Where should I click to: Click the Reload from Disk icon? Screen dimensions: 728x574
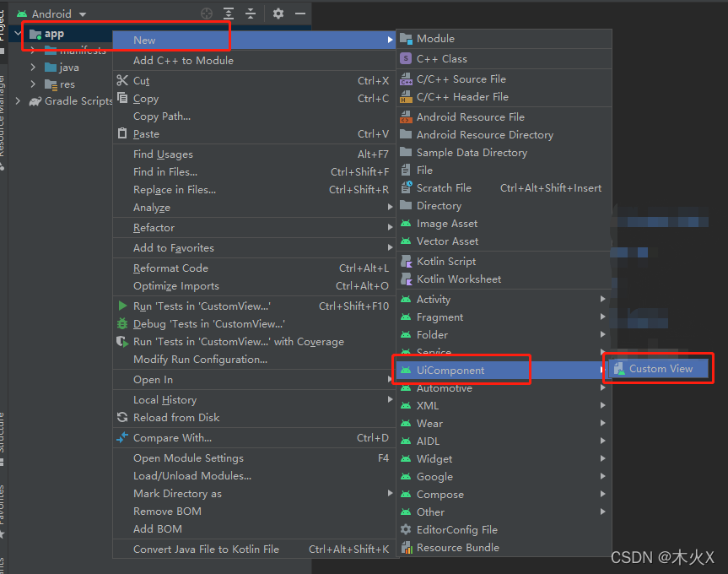122,417
